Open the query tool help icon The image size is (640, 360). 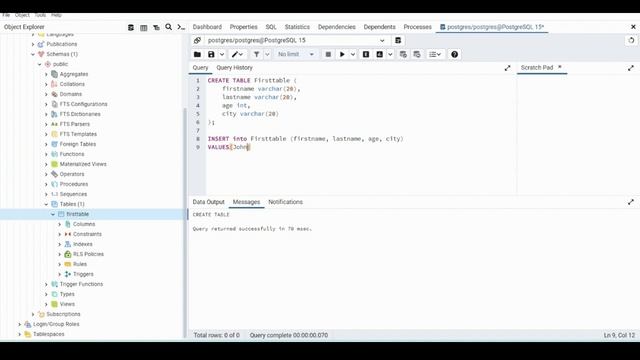[454, 54]
